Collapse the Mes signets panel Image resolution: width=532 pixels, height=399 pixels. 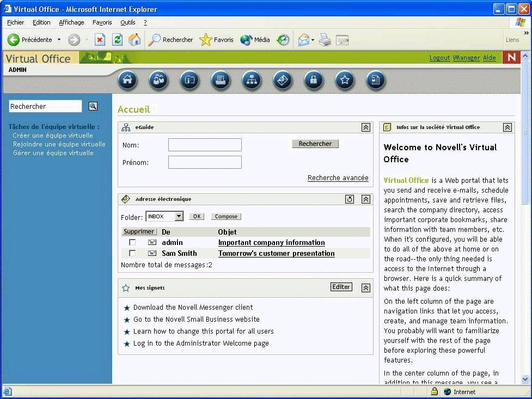point(366,288)
